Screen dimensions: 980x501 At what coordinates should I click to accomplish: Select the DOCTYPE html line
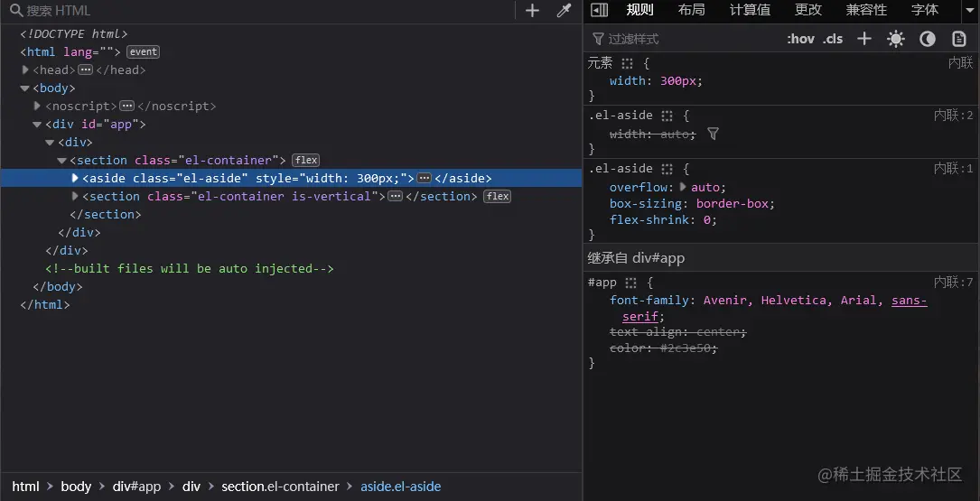coord(74,33)
